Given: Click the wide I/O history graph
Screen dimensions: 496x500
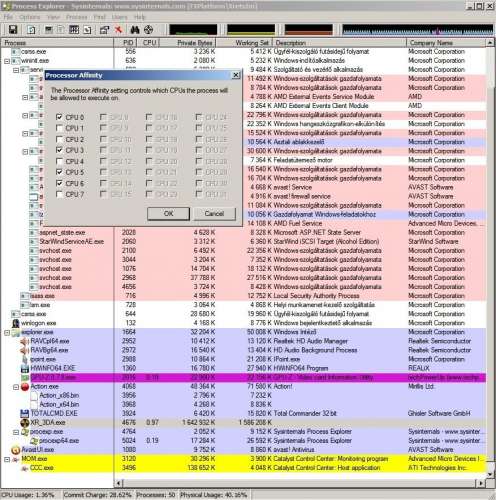Looking at the screenshot, I should tap(417, 30).
